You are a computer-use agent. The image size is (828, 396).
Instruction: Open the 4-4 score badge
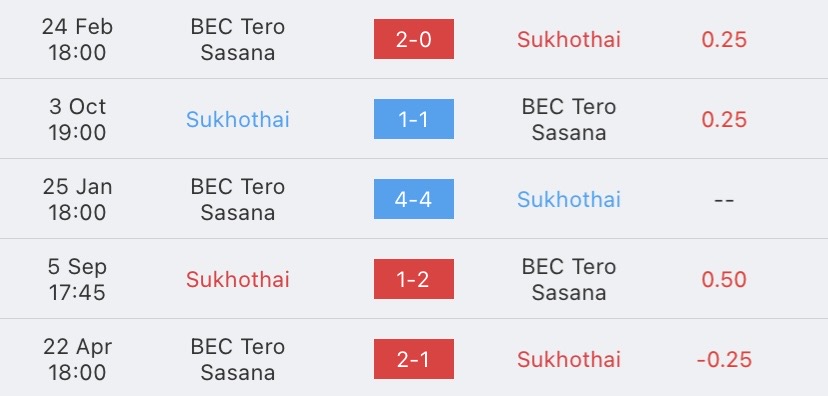pos(413,199)
